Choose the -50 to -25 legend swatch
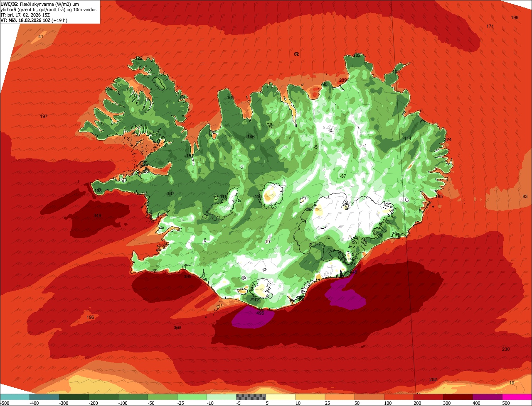Viewport: 532px width, 406px height. tap(163, 397)
